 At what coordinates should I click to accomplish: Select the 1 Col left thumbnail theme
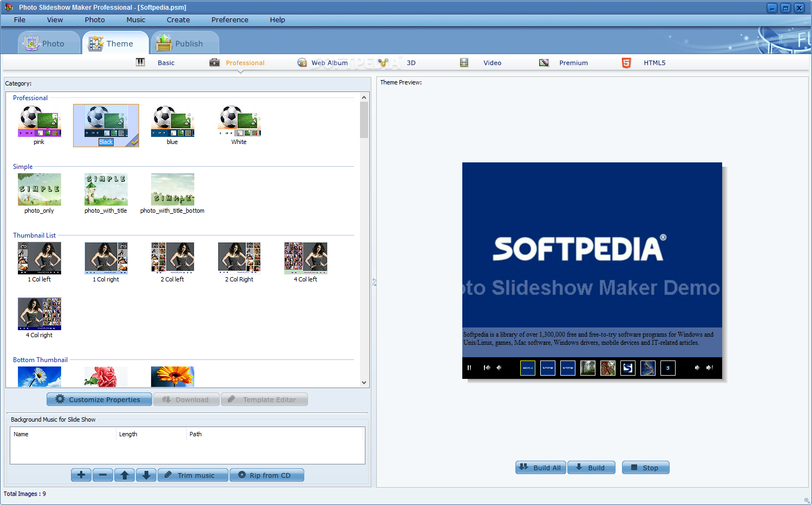[x=39, y=258]
